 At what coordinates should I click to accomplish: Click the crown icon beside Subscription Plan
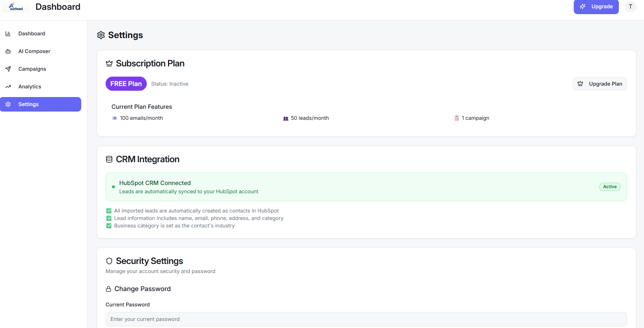[x=109, y=64]
